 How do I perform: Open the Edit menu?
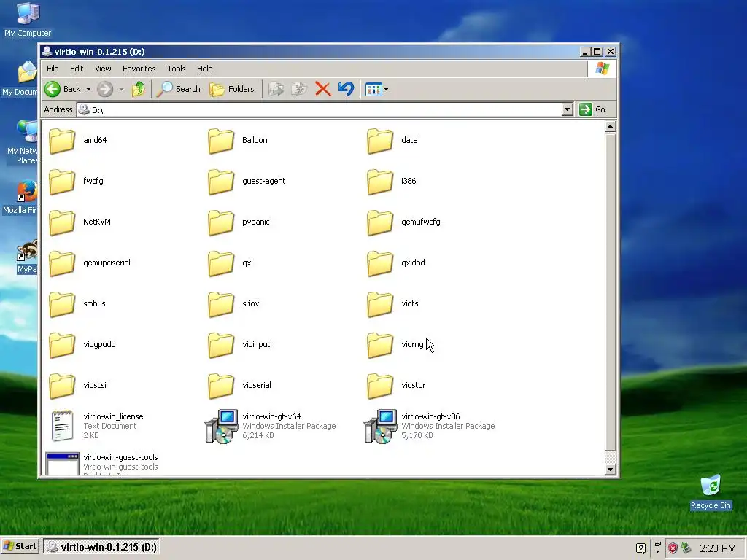[76, 69]
